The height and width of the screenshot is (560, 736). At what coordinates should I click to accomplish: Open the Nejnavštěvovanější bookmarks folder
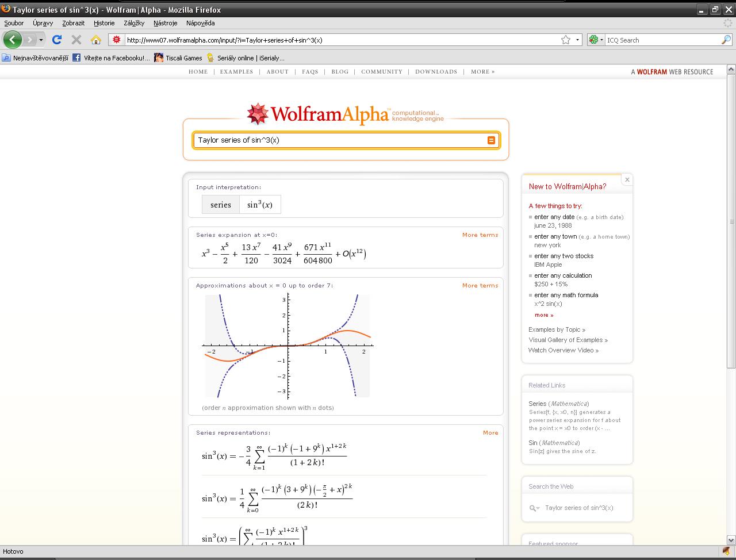(35, 58)
